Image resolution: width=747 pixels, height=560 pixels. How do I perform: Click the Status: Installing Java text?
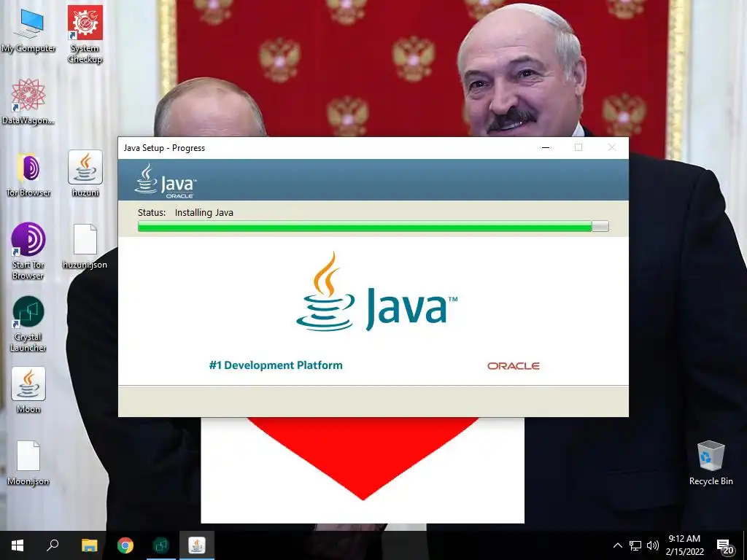point(185,212)
